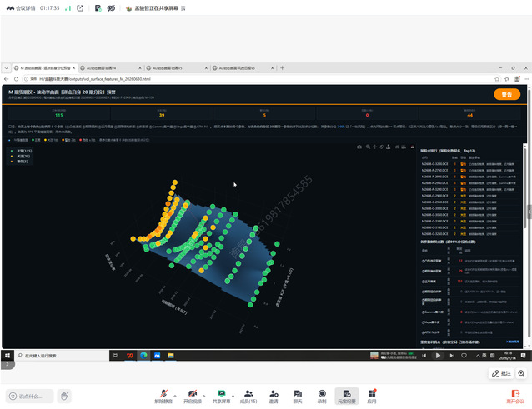
Task: Open the 应用 apps icon
Action: pos(372,397)
